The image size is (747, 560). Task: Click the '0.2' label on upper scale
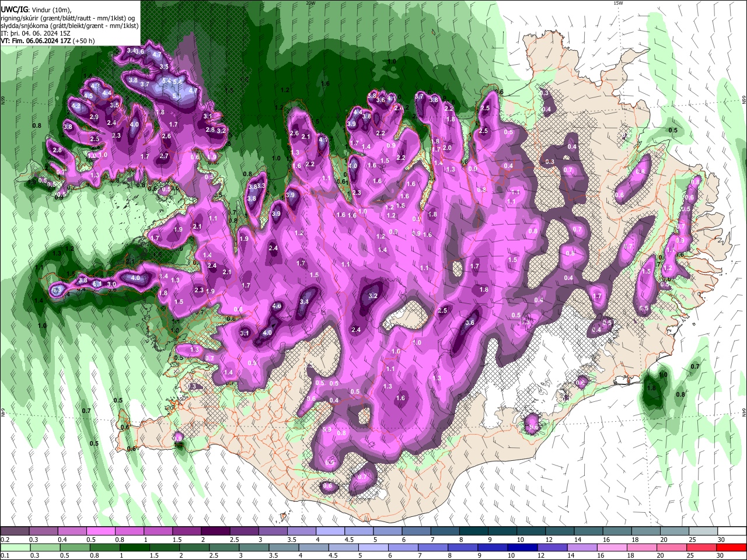(5, 540)
